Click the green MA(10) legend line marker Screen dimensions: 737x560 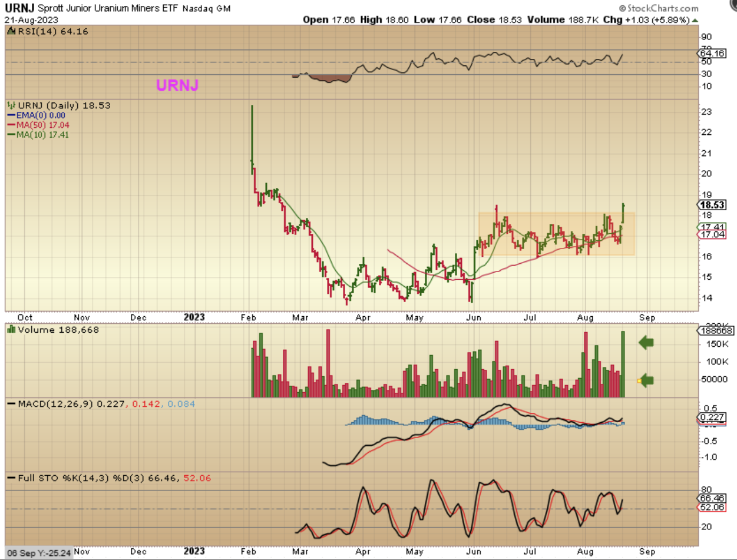pos(12,134)
